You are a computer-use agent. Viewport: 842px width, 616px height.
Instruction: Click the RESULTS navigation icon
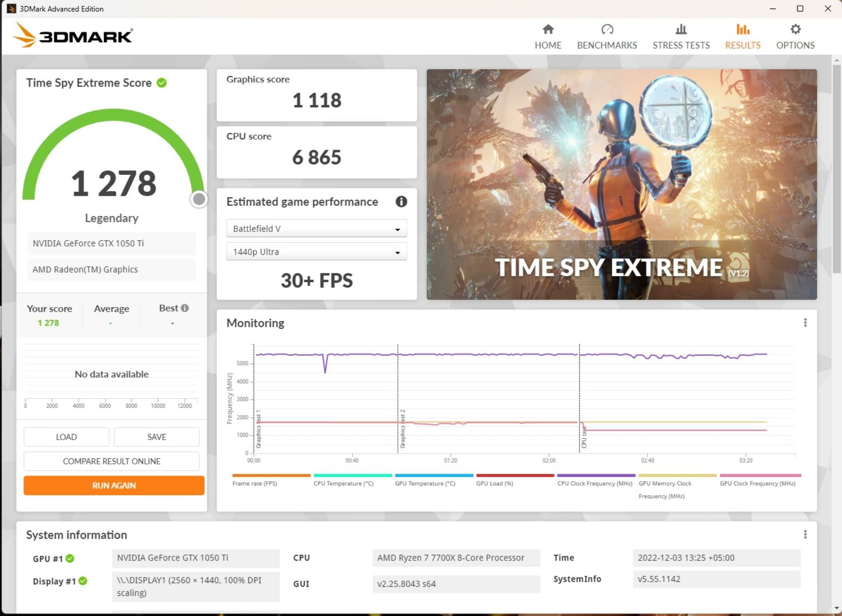tap(743, 30)
